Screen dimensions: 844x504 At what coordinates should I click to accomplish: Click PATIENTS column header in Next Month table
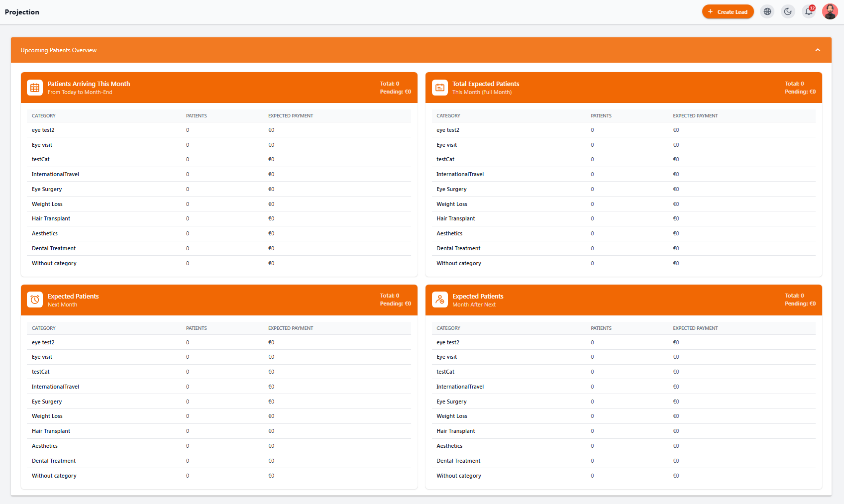point(197,328)
